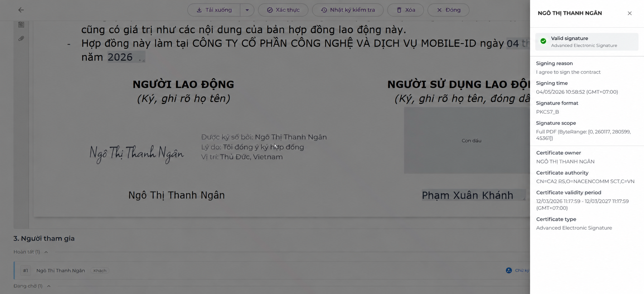Click the Full PDF ByteRange scope value

click(x=584, y=135)
